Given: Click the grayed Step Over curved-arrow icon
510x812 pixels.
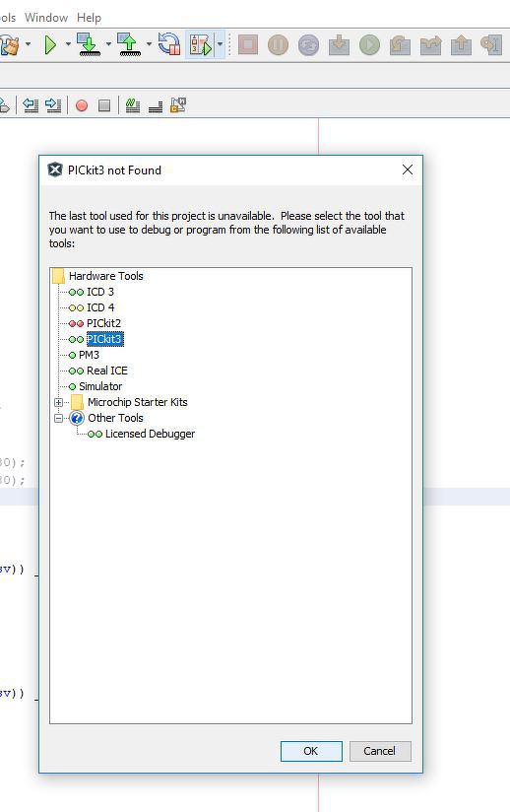Looking at the screenshot, I should coord(401,44).
